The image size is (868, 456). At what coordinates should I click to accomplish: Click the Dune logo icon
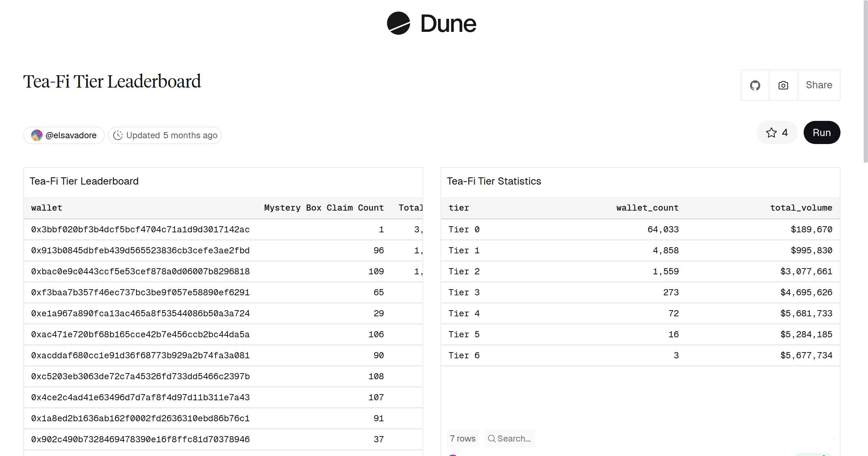[x=398, y=24]
